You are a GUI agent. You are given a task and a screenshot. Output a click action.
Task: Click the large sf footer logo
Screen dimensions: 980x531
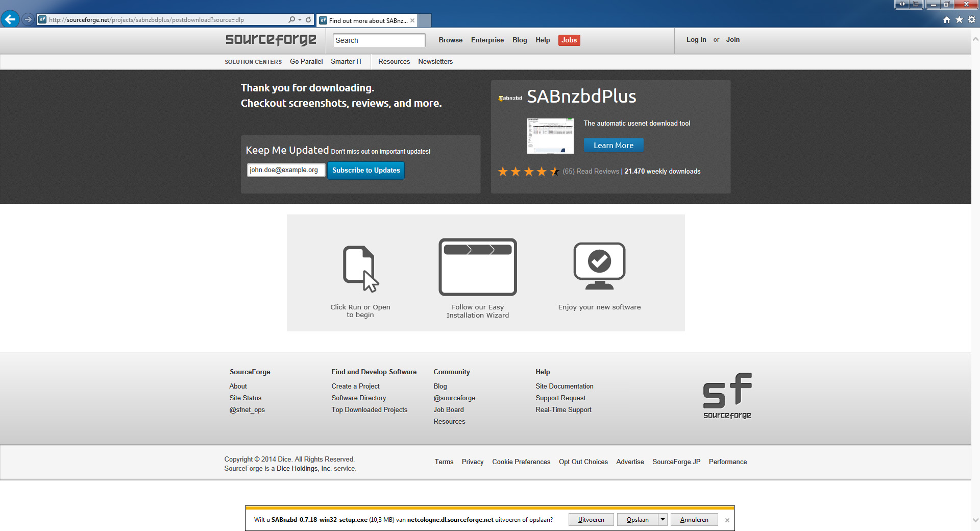coord(727,396)
